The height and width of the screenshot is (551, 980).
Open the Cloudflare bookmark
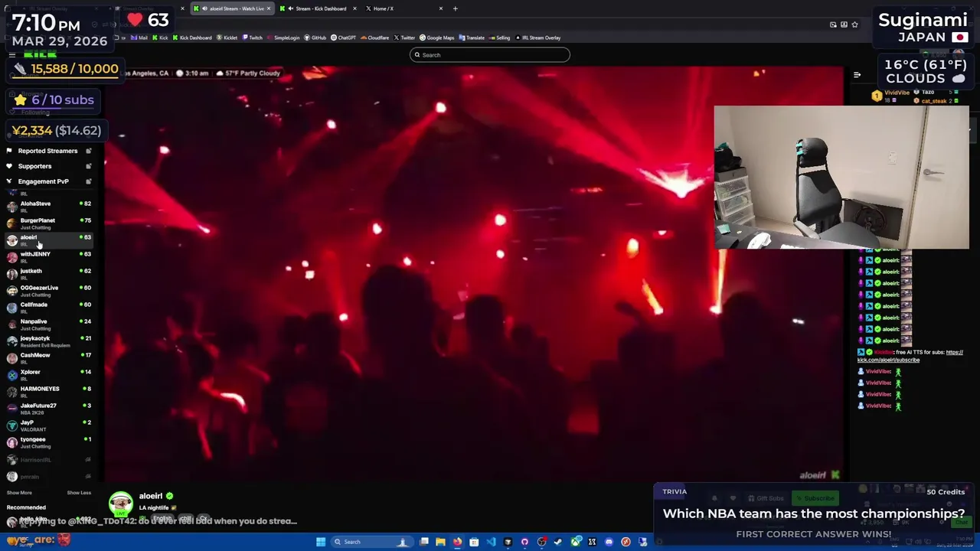click(375, 37)
